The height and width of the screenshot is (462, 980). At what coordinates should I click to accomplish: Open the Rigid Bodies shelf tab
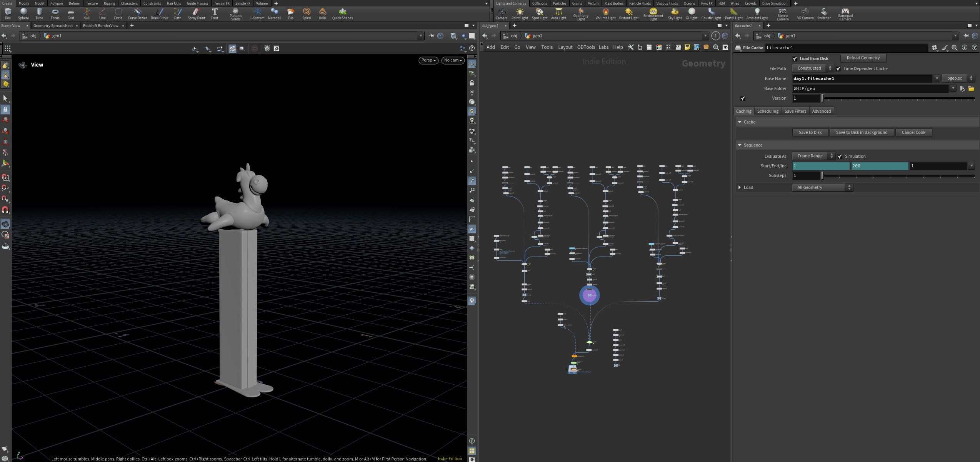click(614, 3)
